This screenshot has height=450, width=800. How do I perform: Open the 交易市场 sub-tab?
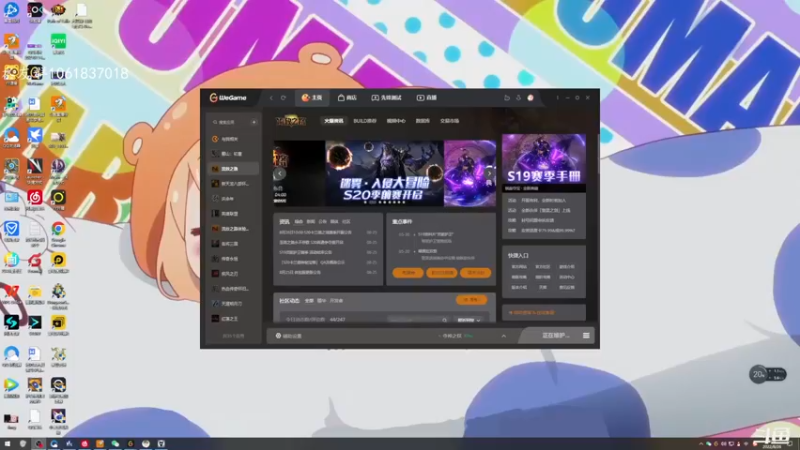pyautogui.click(x=449, y=121)
